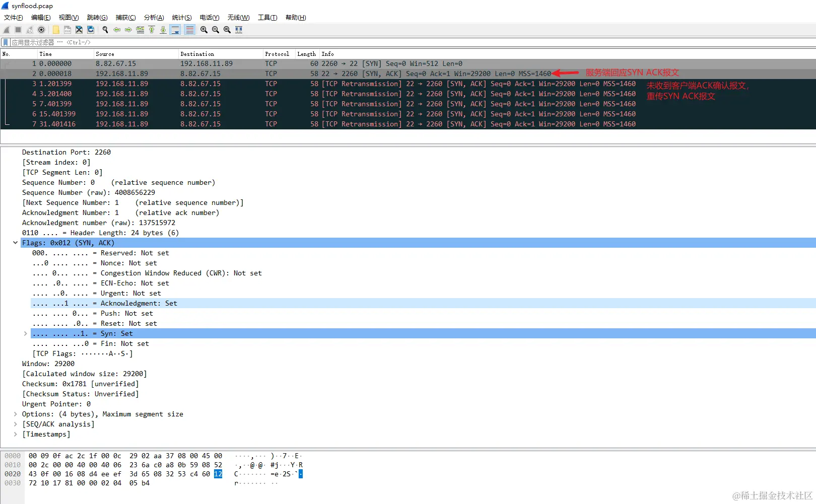Open the 捕获(C) menu

click(126, 18)
